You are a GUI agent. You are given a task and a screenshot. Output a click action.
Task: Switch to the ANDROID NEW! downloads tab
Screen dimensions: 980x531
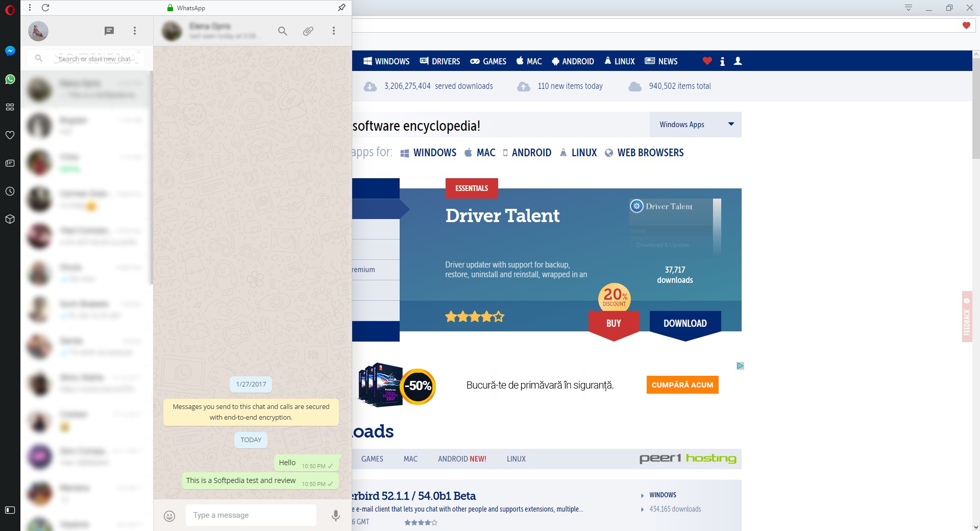coord(462,459)
